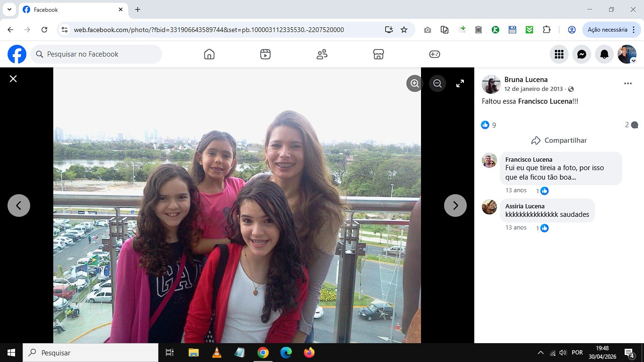Viewport: 644px width, 362px height.
Task: Zoom out of the photo
Action: click(x=438, y=83)
